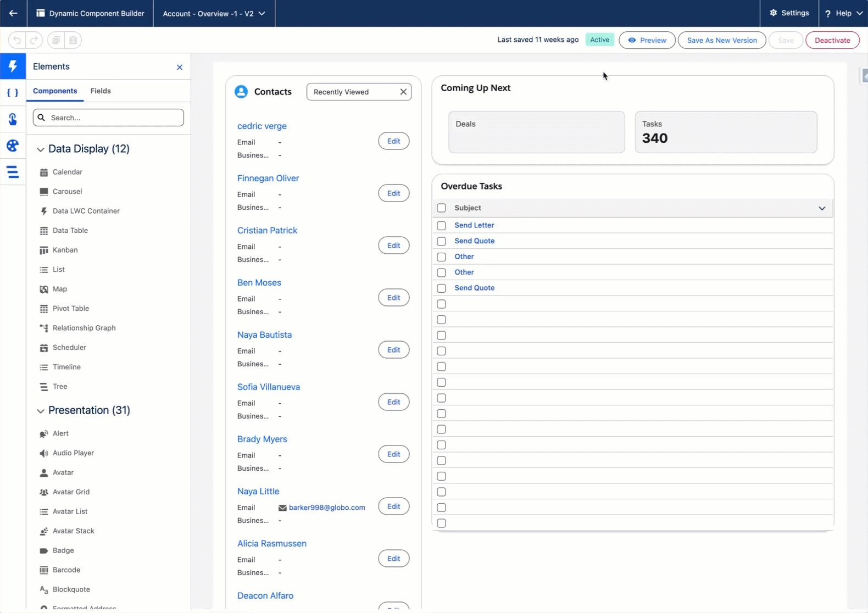
Task: Open the cedric verge contact link
Action: 261,126
